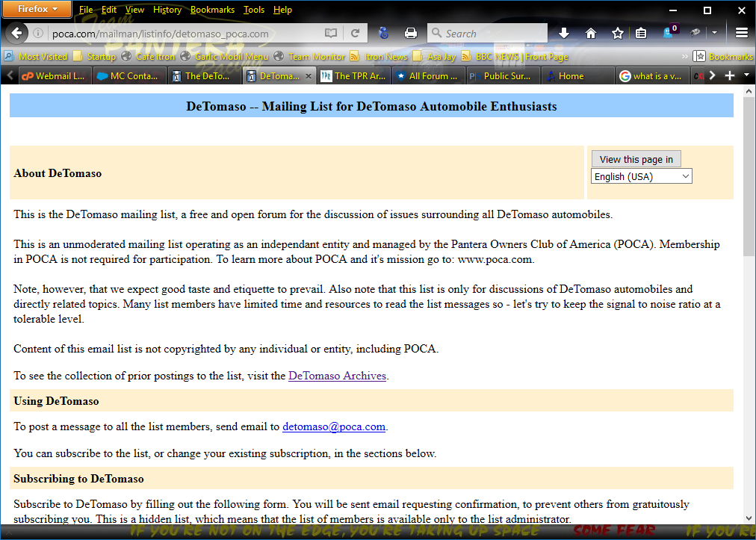Click the print icon in the toolbar
Viewport: 756px width, 540px height.
tap(411, 34)
